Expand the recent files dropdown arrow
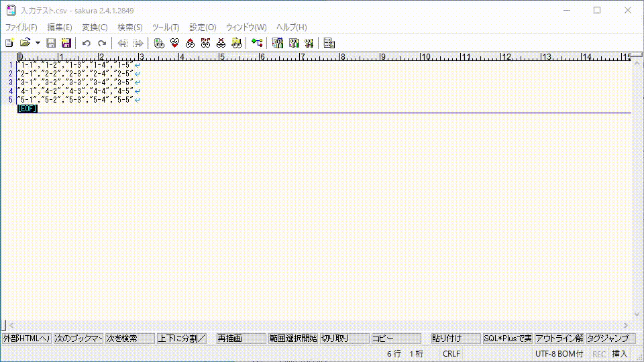Screen dimensions: 644x362 point(38,43)
